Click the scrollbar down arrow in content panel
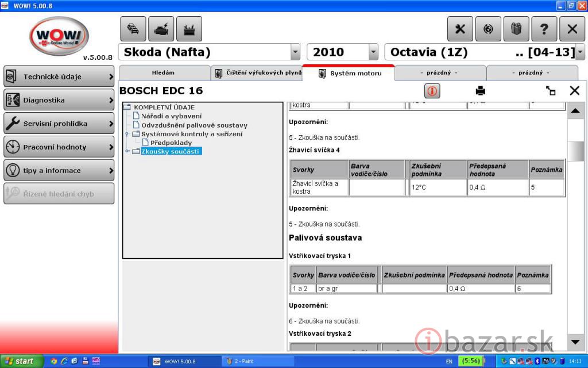This screenshot has height=368, width=588. [575, 342]
